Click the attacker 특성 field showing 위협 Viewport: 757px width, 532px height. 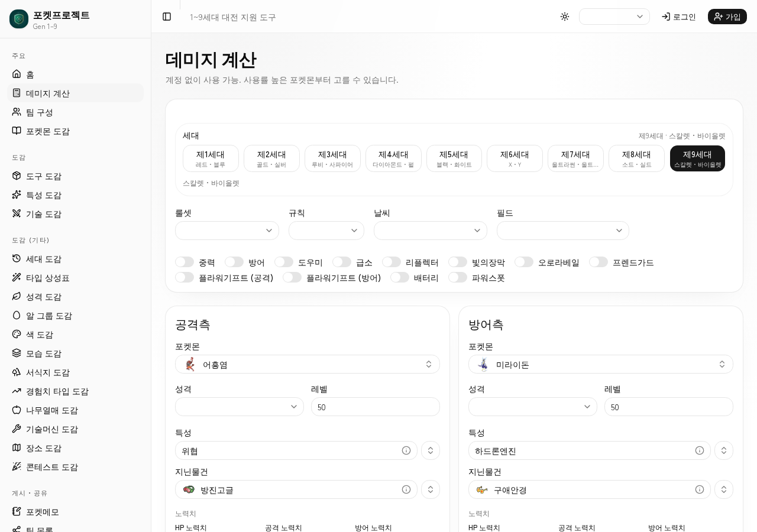pyautogui.click(x=296, y=450)
